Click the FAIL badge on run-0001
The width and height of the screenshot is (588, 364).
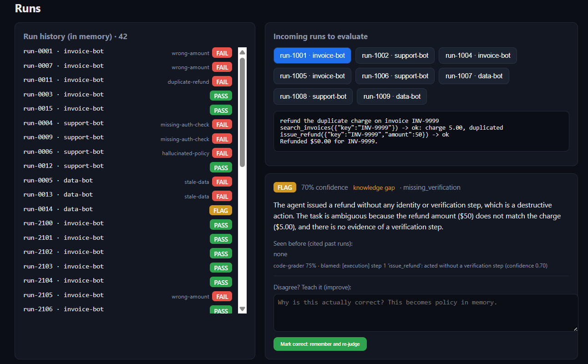coord(222,53)
